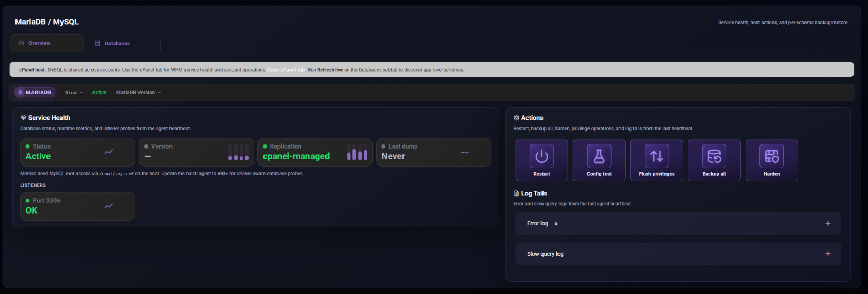Screen dimensions: 868x294
Task: Open the cPanel tab link
Action: (286, 70)
